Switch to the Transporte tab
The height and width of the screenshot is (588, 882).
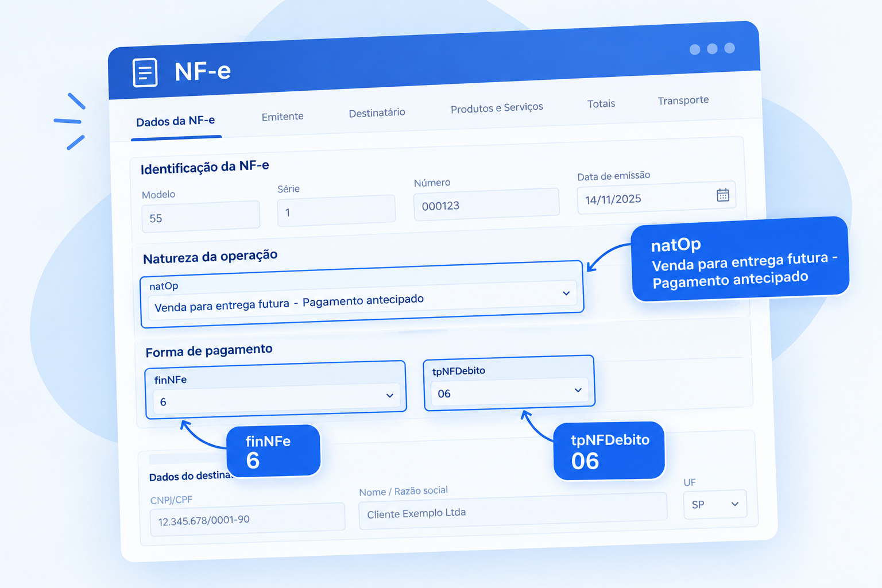pos(683,100)
